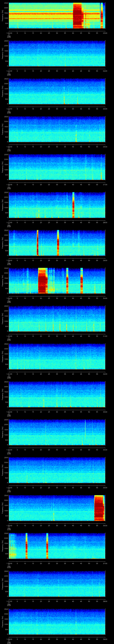The image size is (114, 644).
Task: Select the wide red block at 18-24 s in the 1:29:00 panel
Action: click(43, 281)
